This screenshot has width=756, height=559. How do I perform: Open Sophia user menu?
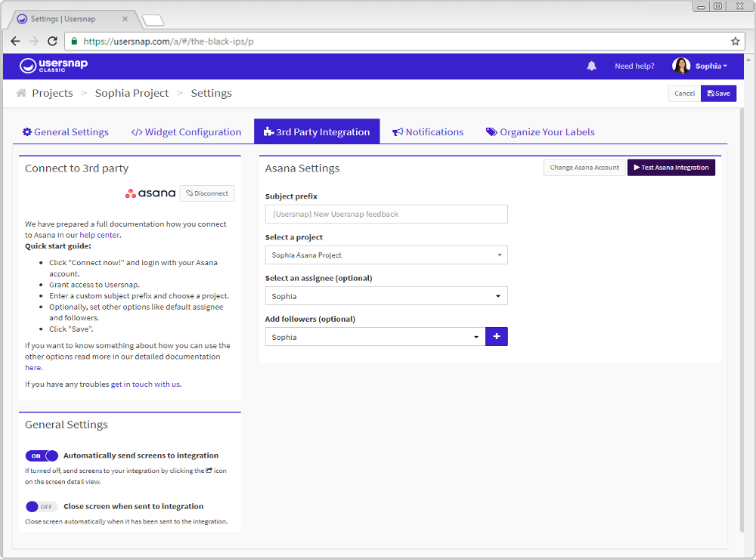click(x=711, y=66)
